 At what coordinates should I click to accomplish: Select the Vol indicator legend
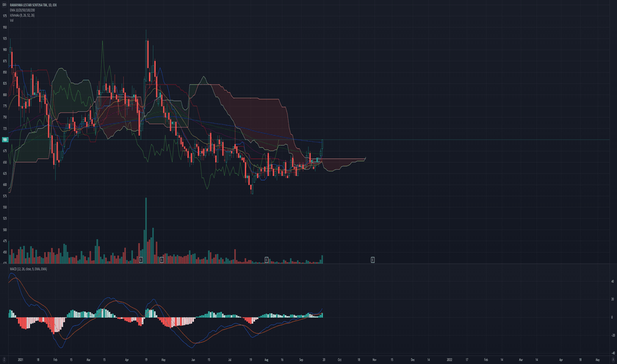11,20
